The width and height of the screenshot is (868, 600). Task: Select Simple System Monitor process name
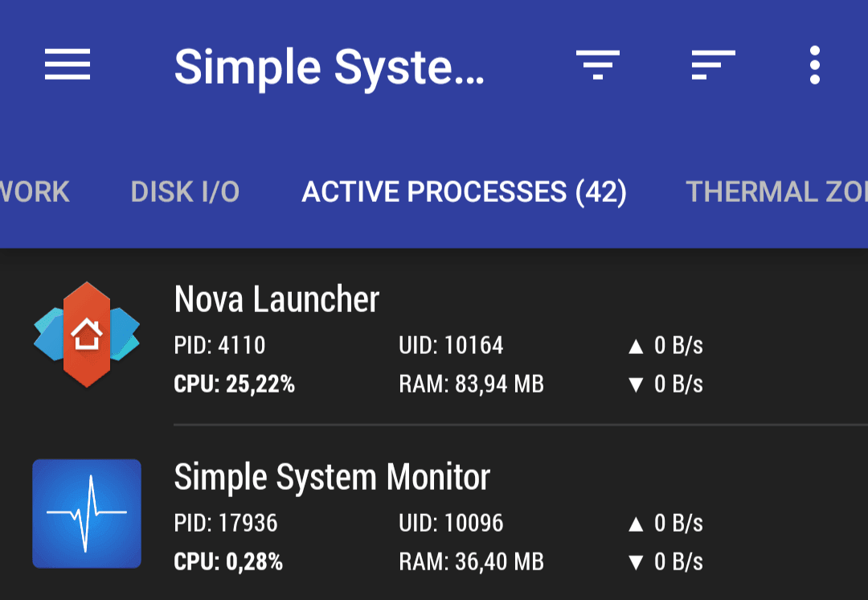pos(332,478)
